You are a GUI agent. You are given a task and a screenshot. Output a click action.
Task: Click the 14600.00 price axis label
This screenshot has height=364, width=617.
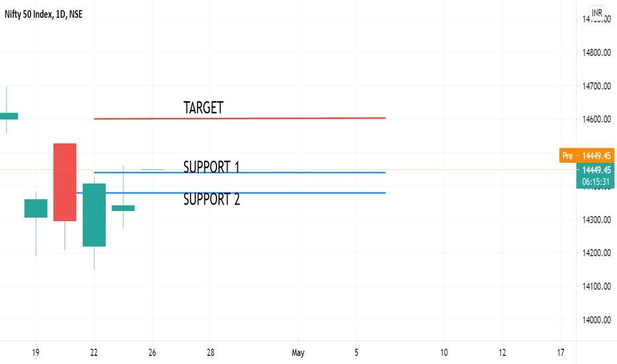[x=596, y=119]
